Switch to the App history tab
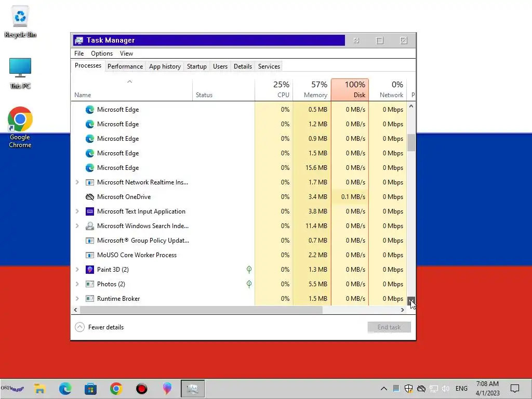Viewport: 532px width, 399px height. (x=165, y=66)
